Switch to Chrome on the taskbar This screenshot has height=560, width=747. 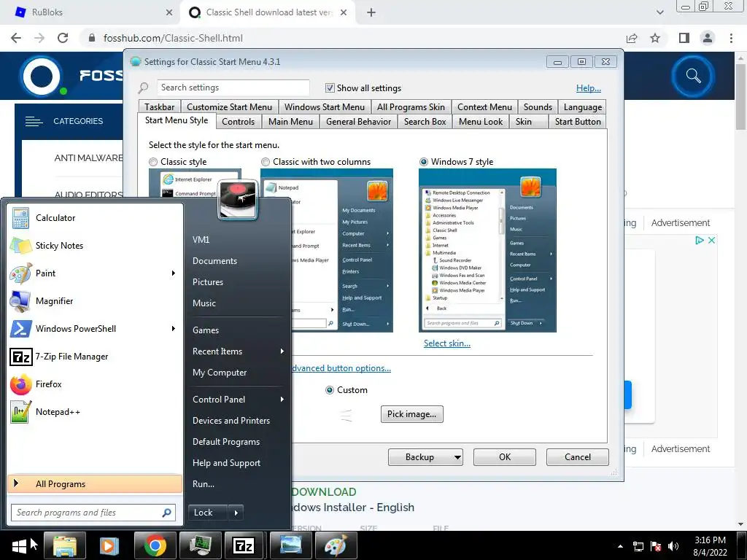[x=155, y=545]
